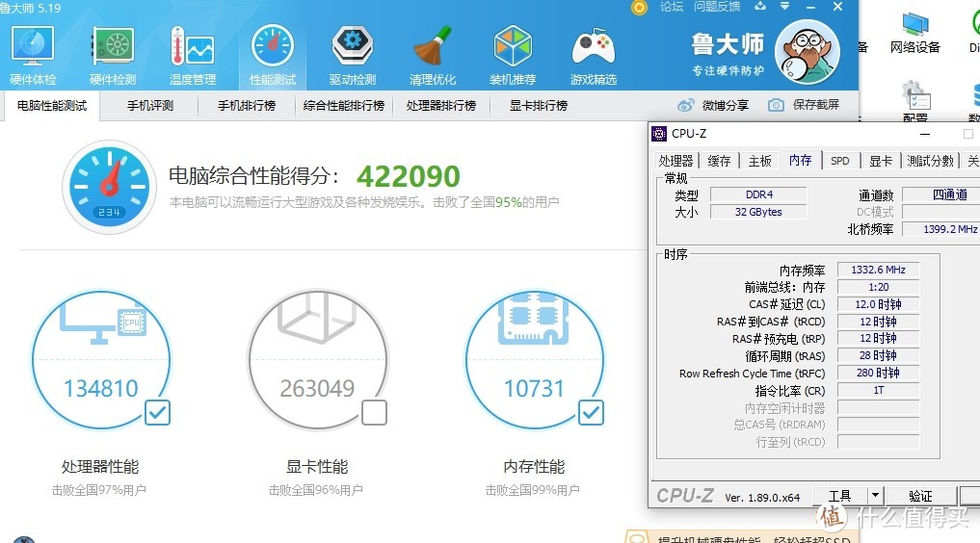Click the 内存性能 memory chip graphic
The image size is (980, 543).
pyautogui.click(x=534, y=317)
